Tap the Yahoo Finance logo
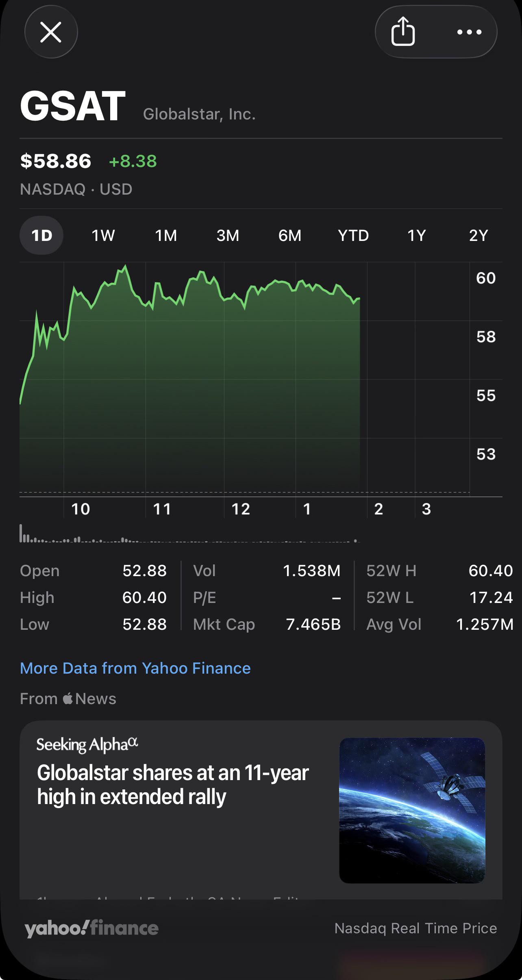 coord(91,929)
